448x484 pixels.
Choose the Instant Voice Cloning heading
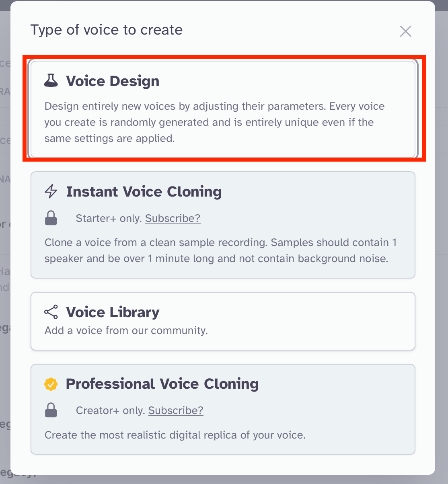(144, 192)
